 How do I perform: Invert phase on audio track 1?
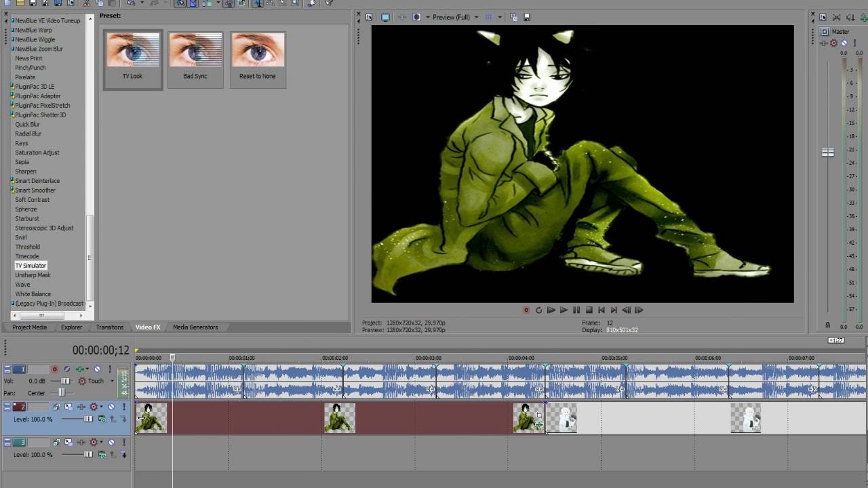(67, 369)
